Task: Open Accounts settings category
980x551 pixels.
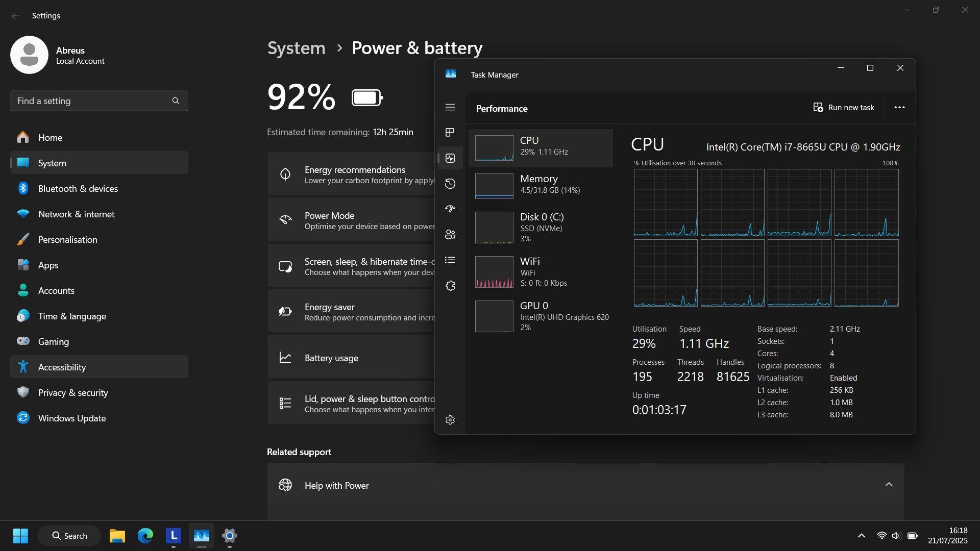Action: pos(99,290)
